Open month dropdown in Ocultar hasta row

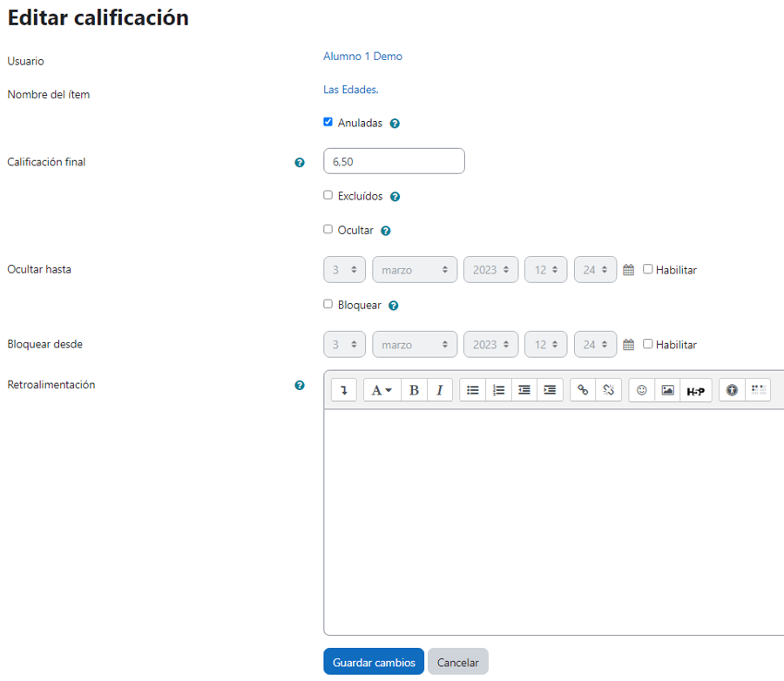point(415,270)
